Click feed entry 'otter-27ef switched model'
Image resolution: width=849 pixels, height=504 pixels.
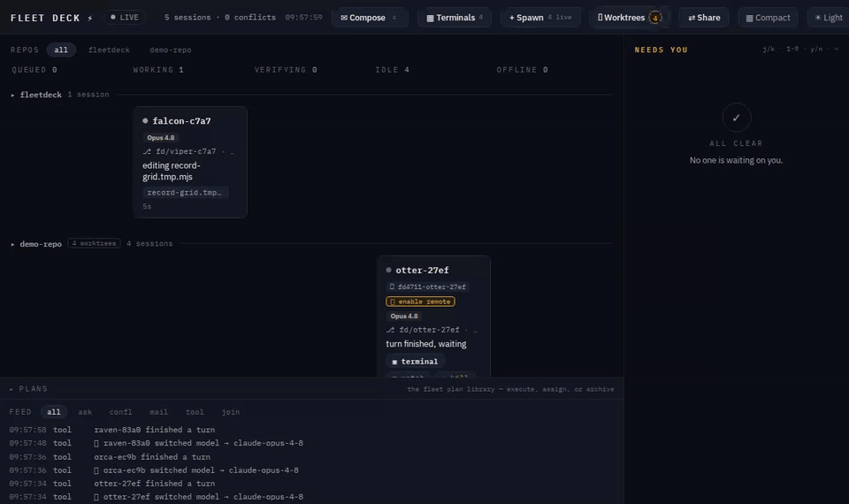click(x=199, y=497)
